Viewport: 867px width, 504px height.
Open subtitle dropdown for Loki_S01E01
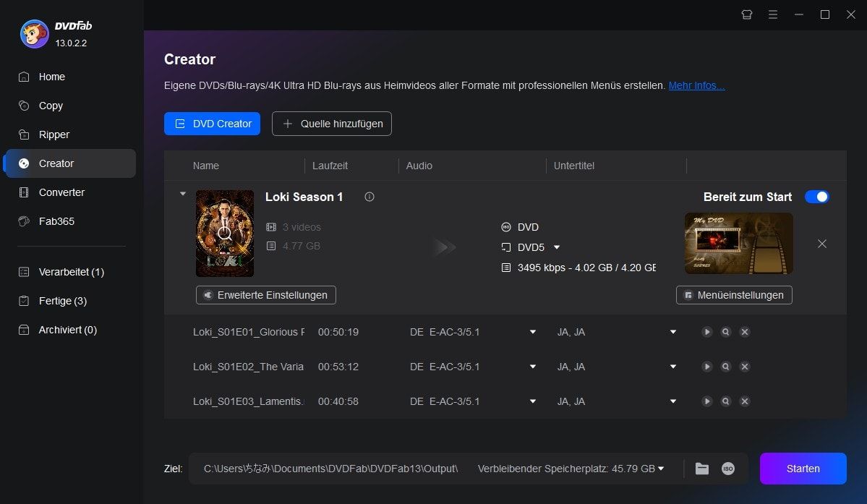tap(673, 332)
